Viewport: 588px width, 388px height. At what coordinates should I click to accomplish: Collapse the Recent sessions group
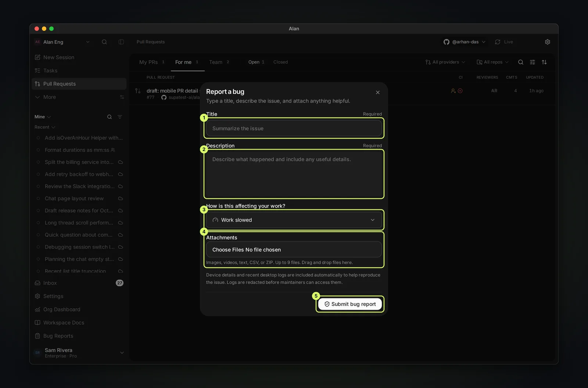coord(45,127)
